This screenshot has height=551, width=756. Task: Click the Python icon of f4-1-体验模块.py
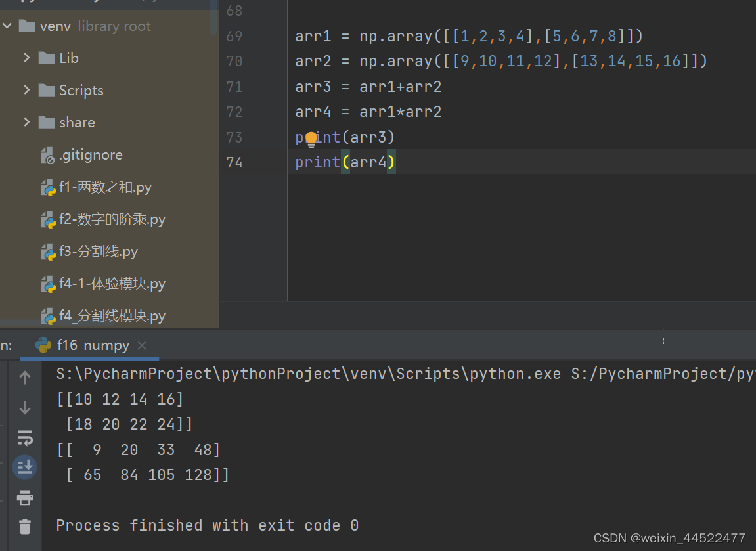click(48, 284)
